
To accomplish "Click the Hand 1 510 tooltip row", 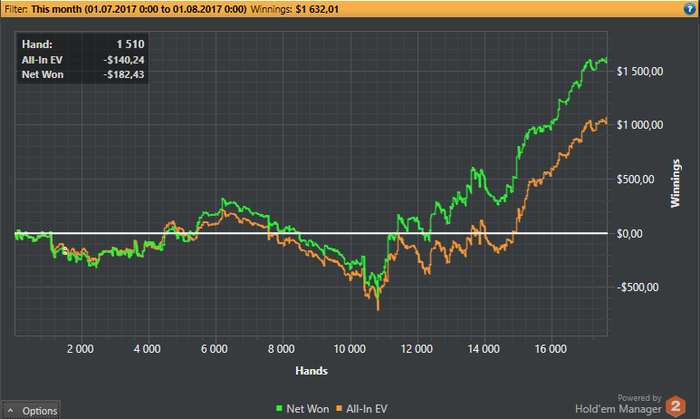I will (x=83, y=44).
